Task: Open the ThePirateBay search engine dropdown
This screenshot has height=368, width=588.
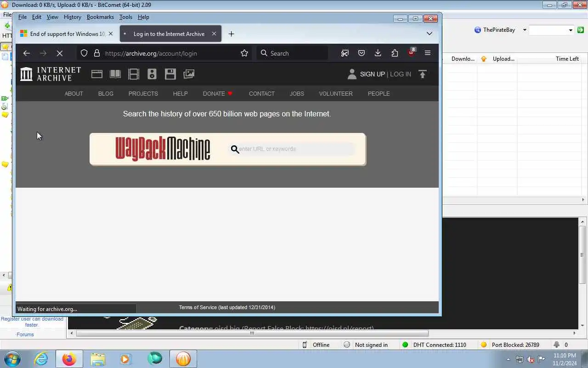Action: (x=525, y=30)
